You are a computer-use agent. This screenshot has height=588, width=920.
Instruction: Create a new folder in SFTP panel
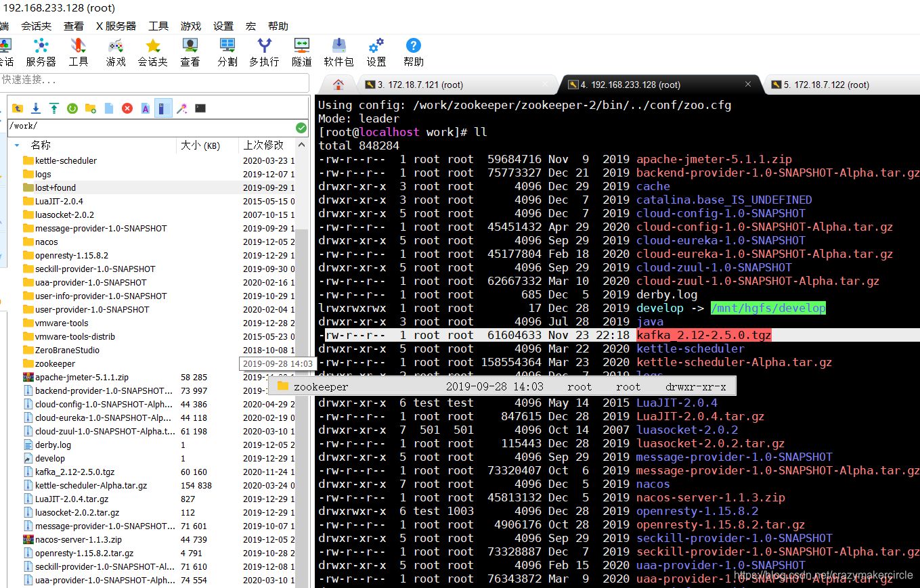tap(91, 108)
